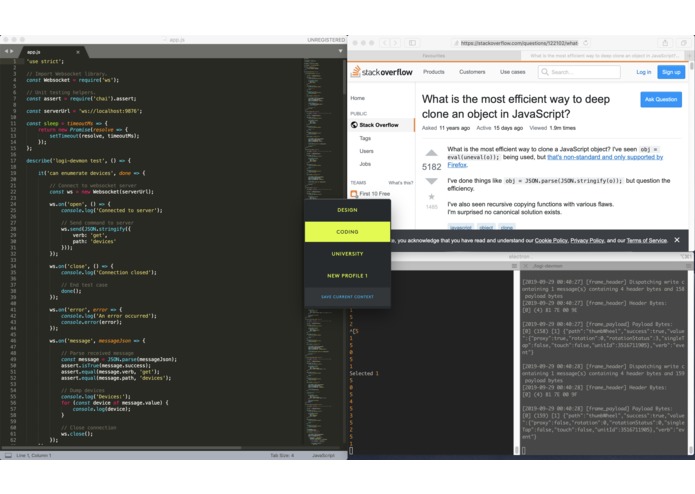Favorite the question with star icon

click(431, 197)
